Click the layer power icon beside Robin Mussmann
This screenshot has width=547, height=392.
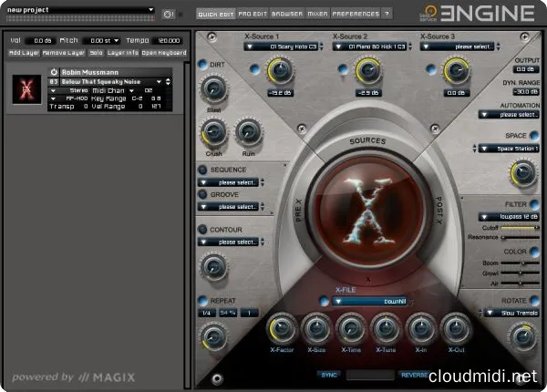[54, 71]
